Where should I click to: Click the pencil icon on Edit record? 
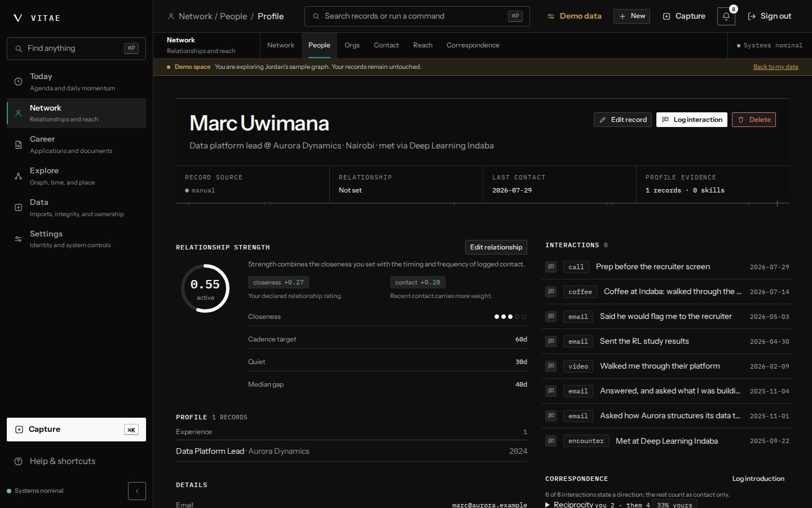(x=603, y=120)
